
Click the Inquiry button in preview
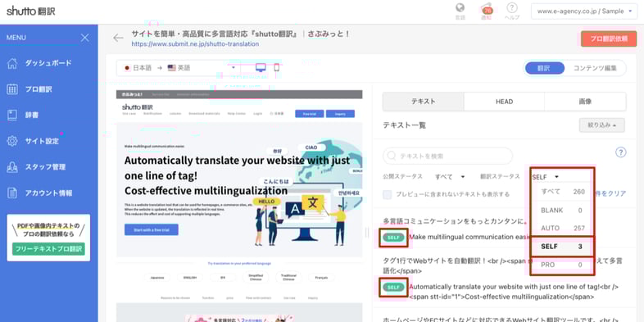[340, 114]
